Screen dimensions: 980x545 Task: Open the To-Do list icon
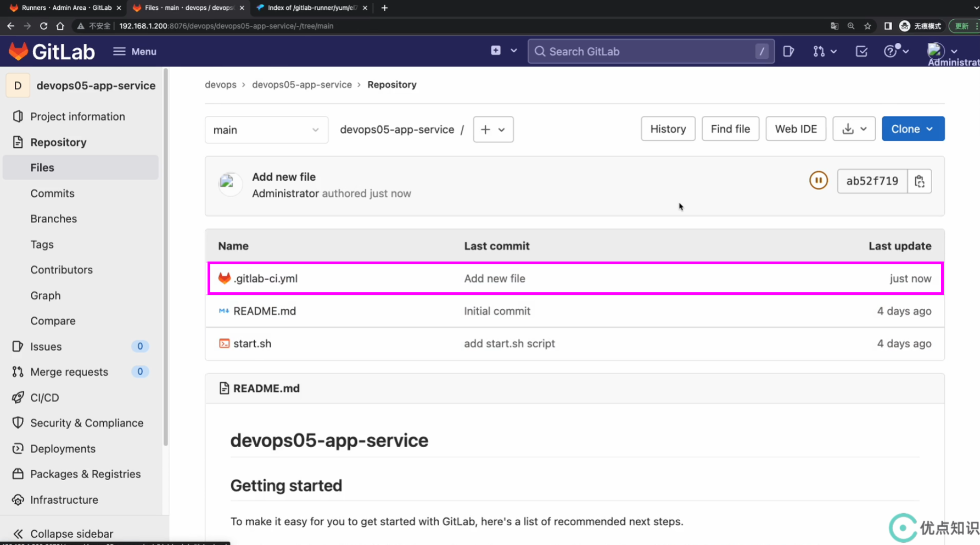(861, 51)
